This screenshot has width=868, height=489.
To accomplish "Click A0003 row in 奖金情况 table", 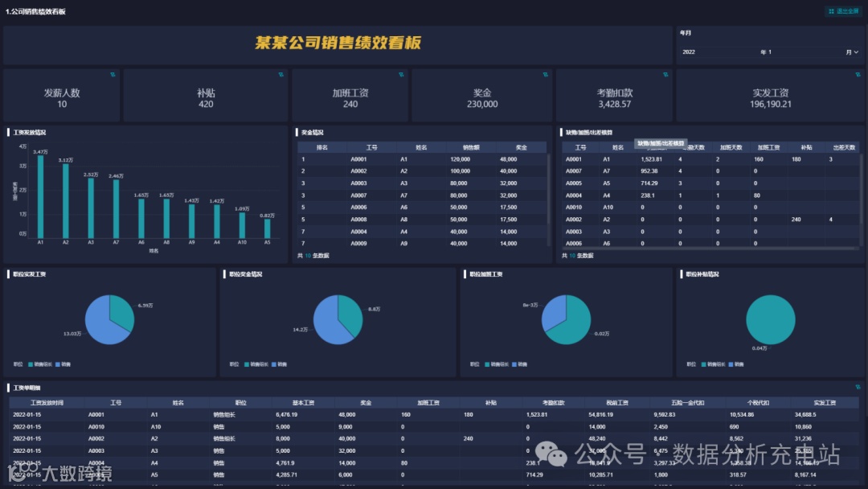I will (x=422, y=183).
